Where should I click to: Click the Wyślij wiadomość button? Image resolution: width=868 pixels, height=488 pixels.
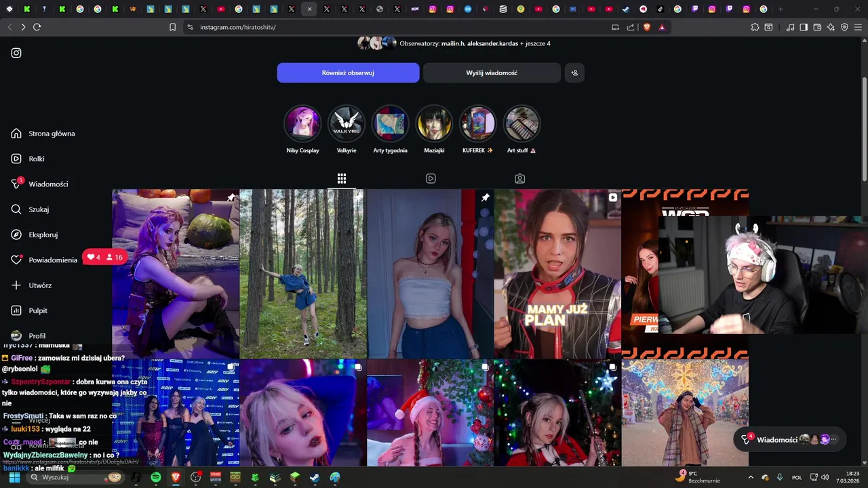(x=492, y=73)
